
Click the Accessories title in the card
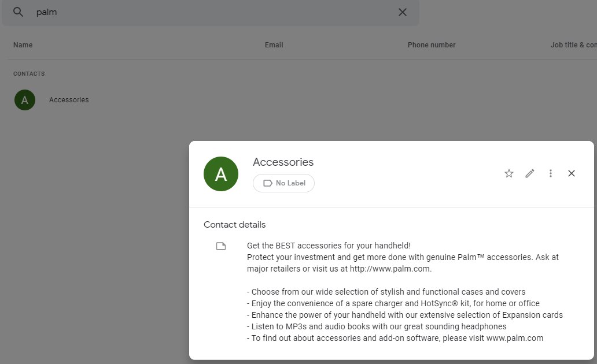pyautogui.click(x=283, y=162)
